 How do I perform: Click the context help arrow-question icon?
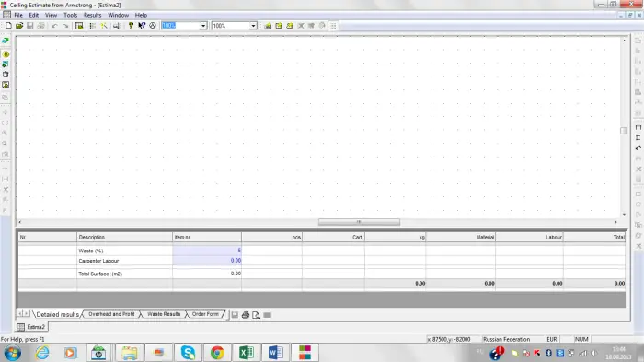(142, 26)
